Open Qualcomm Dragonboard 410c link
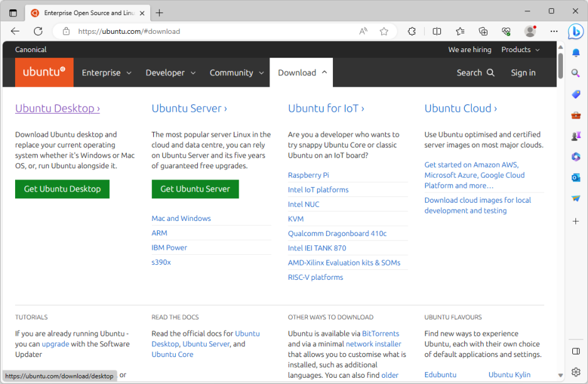 click(x=337, y=233)
